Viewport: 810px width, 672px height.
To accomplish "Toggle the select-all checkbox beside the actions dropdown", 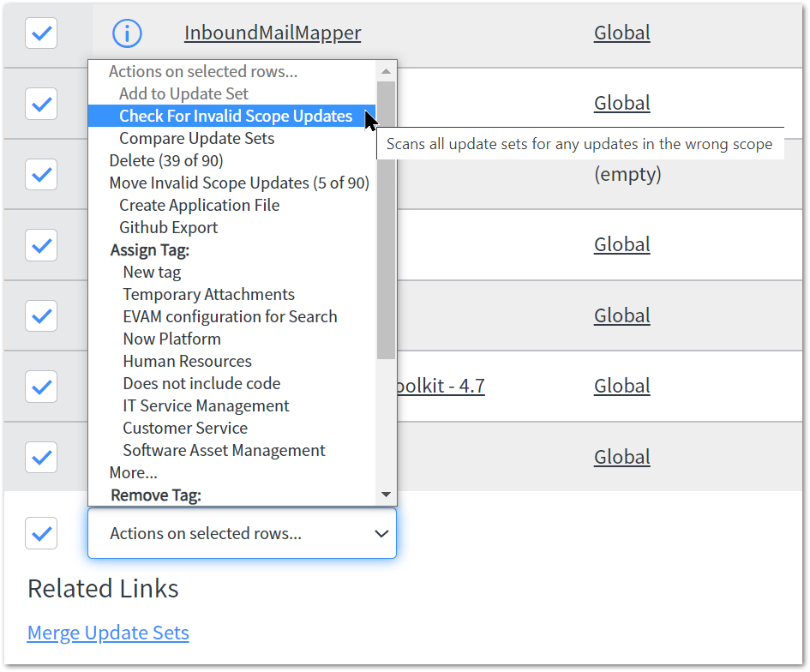I will (x=41, y=533).
